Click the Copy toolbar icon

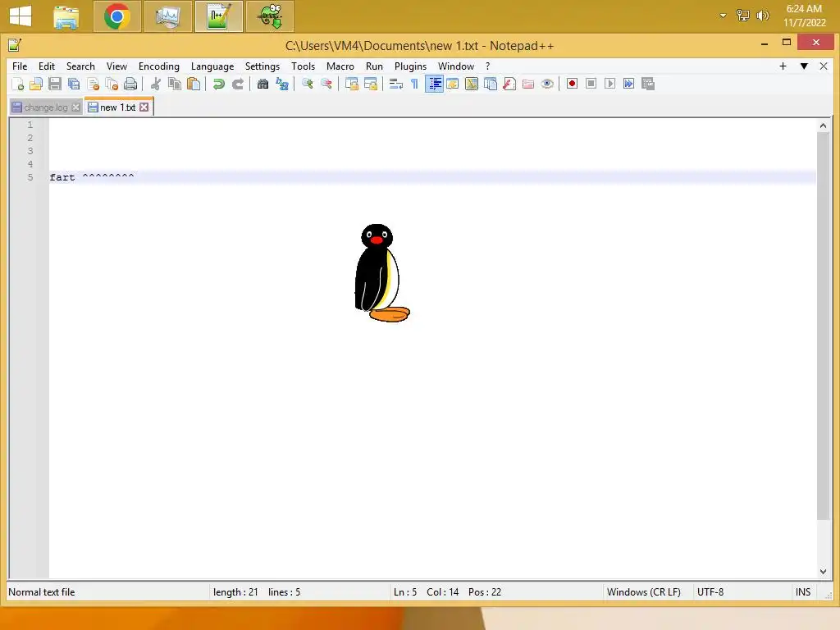[175, 84]
